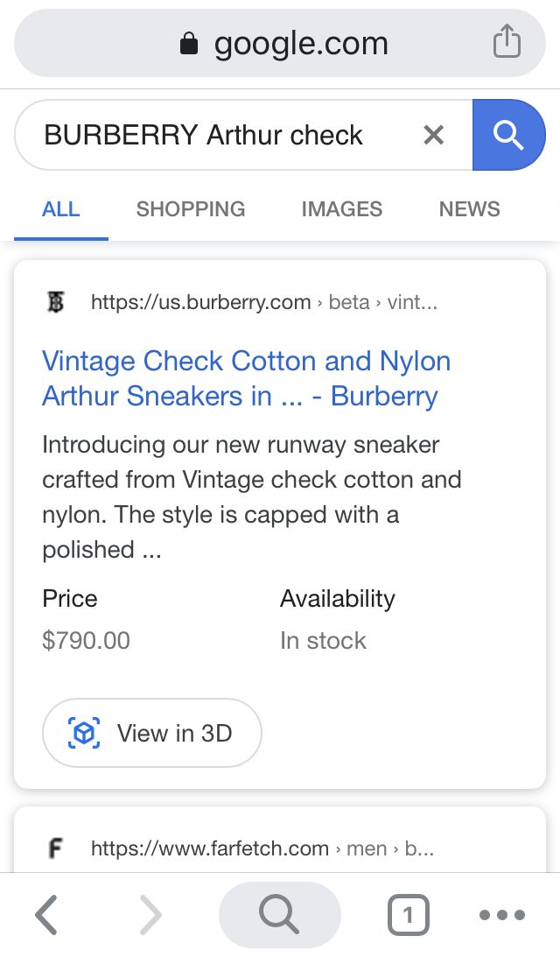Switch to the NEWS tab
560x957 pixels.
(469, 209)
